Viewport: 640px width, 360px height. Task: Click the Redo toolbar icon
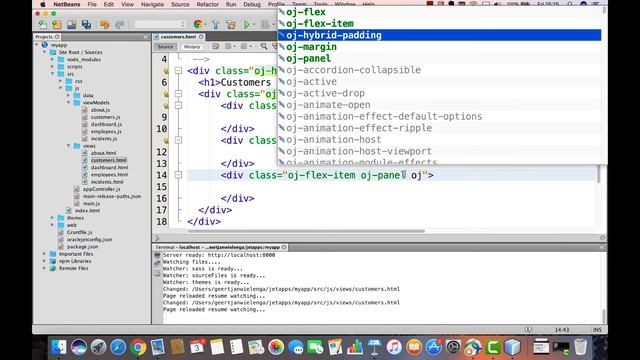[x=119, y=25]
